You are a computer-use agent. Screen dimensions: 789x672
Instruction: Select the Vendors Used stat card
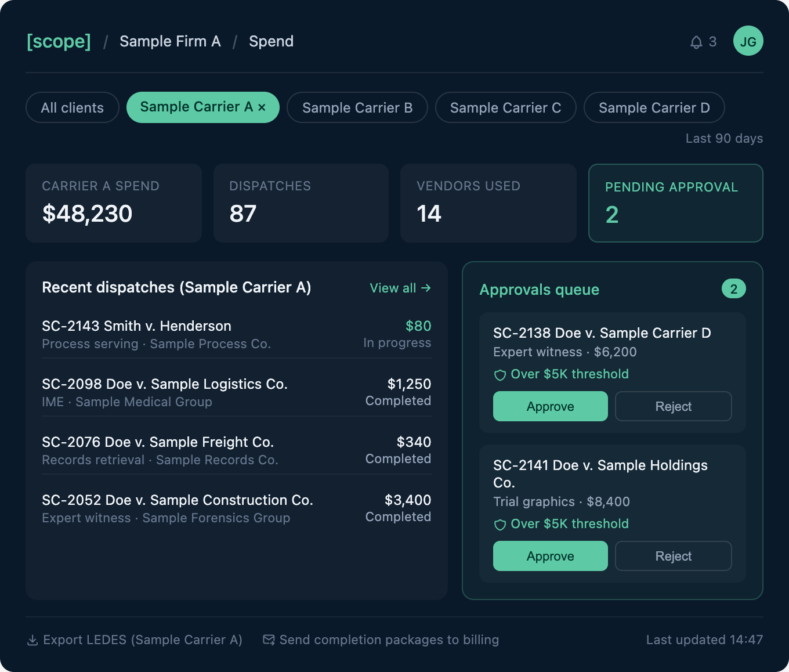click(x=488, y=203)
